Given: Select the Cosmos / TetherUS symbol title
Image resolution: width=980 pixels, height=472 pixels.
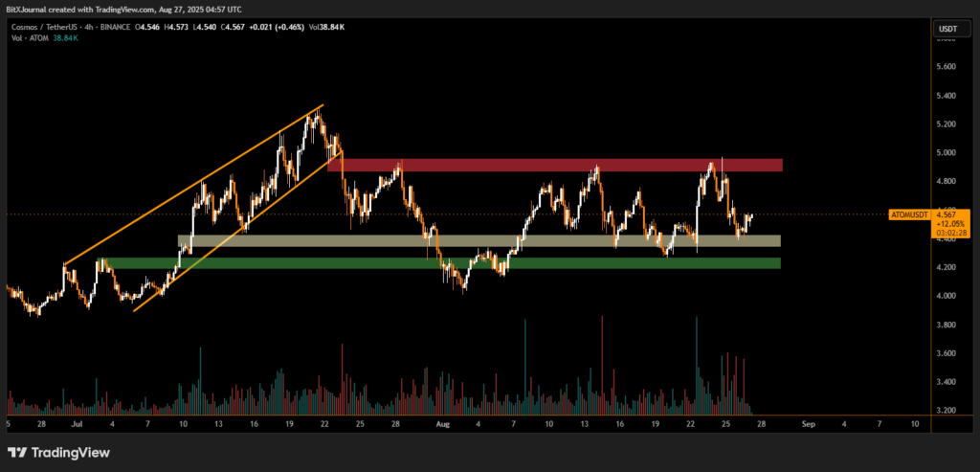Looking at the screenshot, I should coord(43,27).
